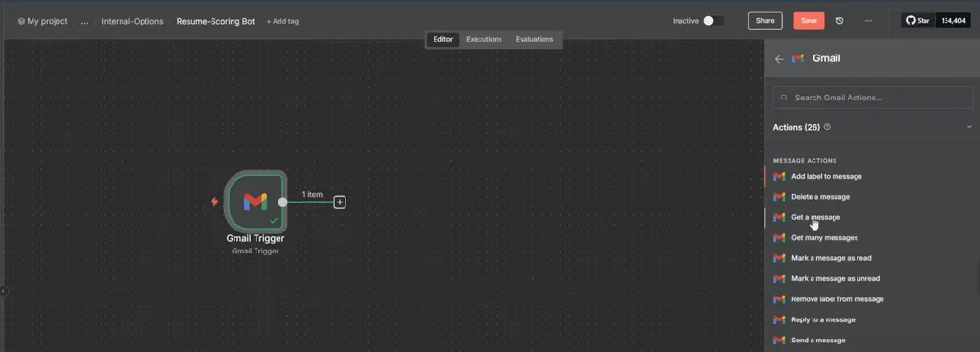Click the Gmail Trigger node icon
Viewport: 980px width, 352px height.
tap(256, 202)
